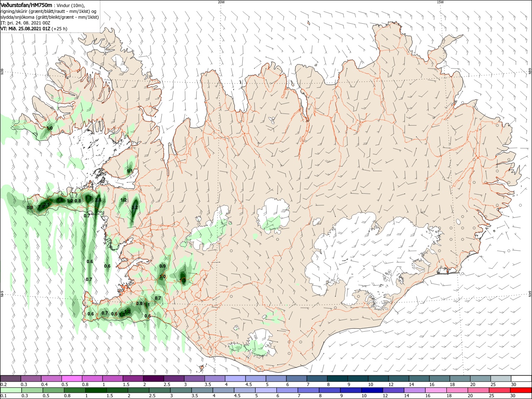Click the snow legend swatch between 0.4 and 0.5
Viewport: 532px width, 399px height.
coord(52,378)
